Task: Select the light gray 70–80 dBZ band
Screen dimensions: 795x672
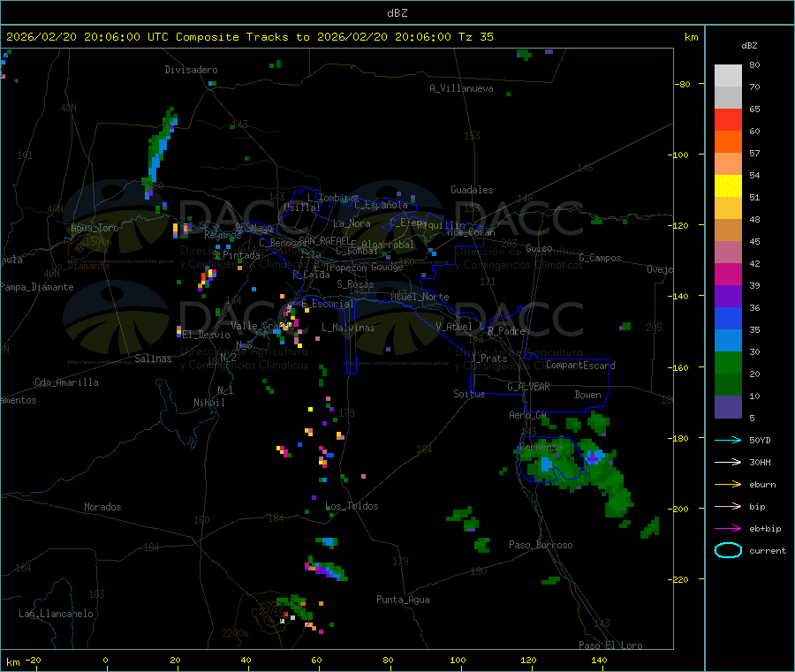Action: click(728, 76)
